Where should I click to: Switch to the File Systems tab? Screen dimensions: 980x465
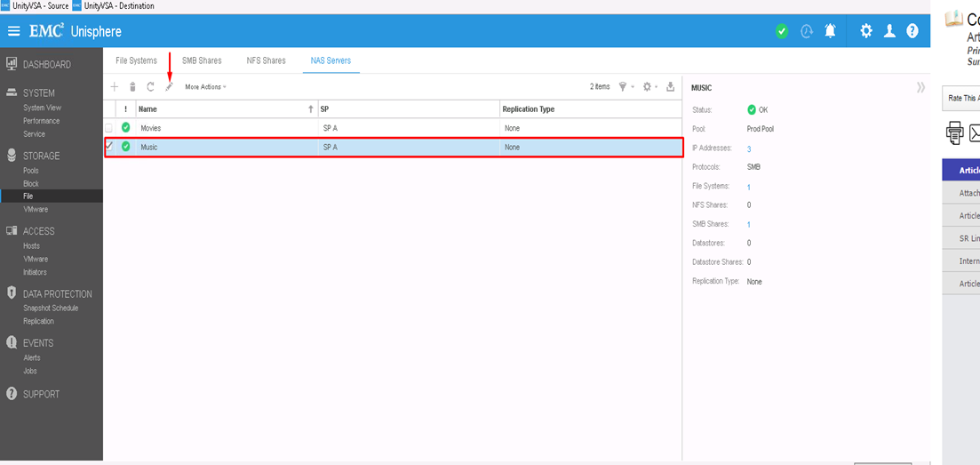(x=136, y=60)
